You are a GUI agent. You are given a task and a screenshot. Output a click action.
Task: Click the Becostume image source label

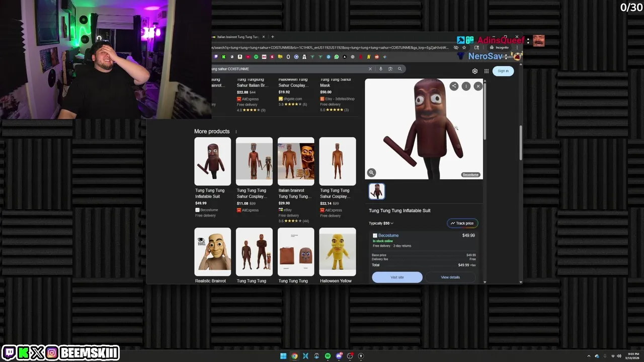point(470,174)
